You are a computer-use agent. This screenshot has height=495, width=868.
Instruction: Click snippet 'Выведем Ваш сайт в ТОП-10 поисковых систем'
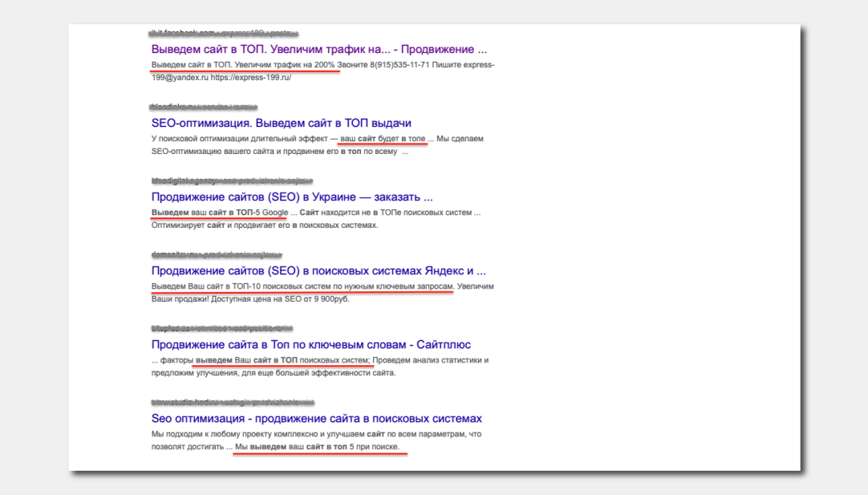point(241,286)
